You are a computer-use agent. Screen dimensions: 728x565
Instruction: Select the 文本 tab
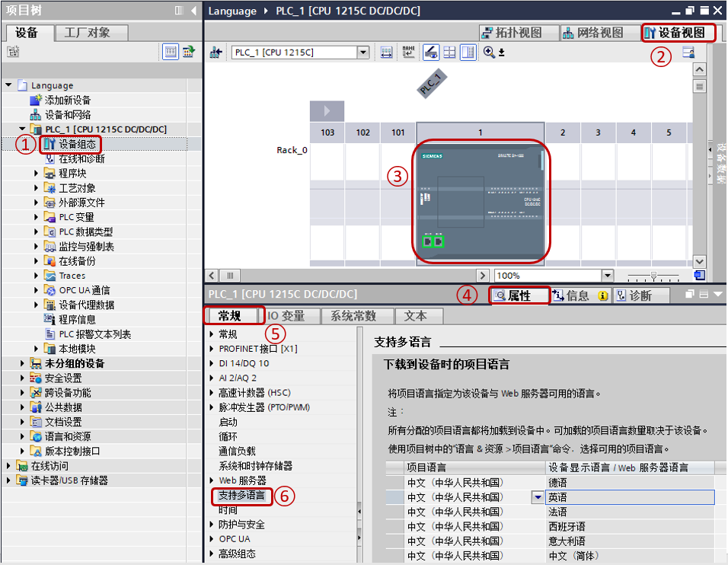point(419,316)
